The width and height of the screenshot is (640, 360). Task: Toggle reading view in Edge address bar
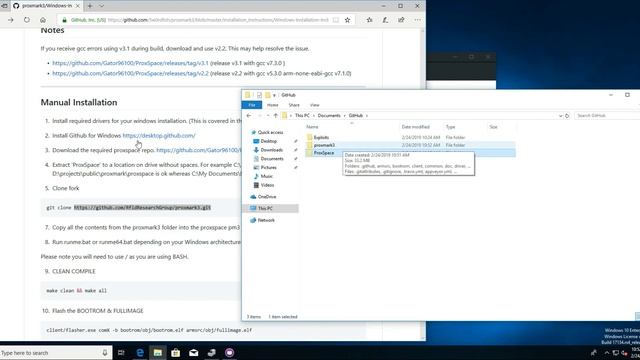(336, 20)
